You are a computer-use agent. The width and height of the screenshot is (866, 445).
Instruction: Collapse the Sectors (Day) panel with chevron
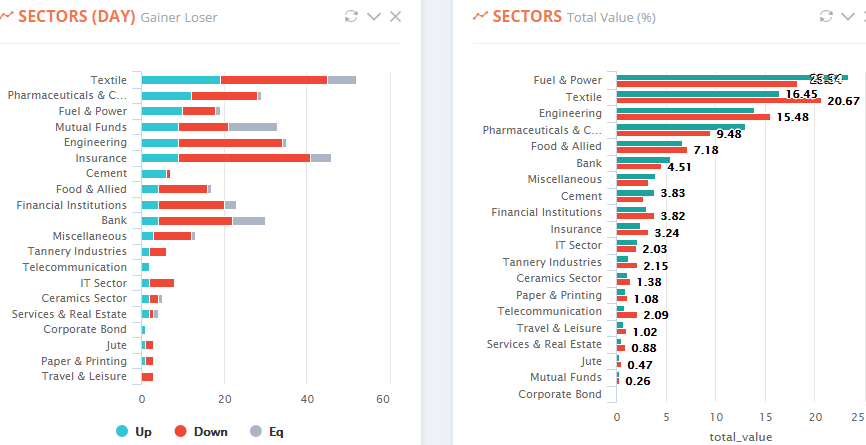coord(374,17)
